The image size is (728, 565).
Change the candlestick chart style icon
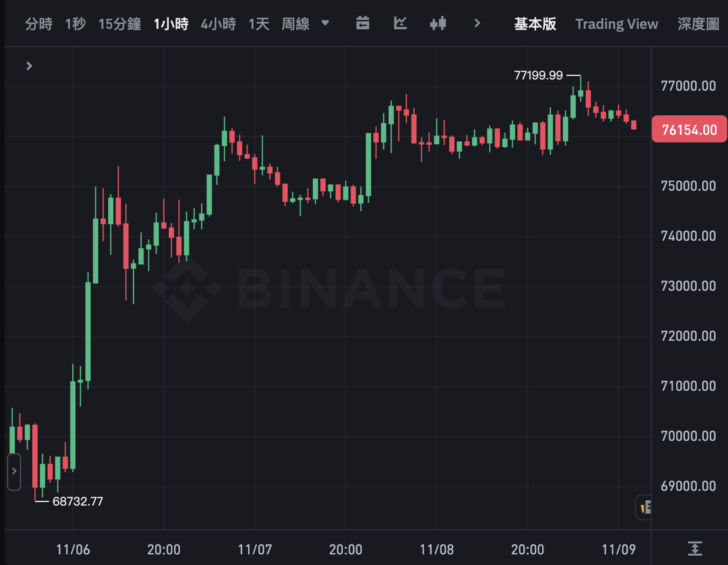tap(438, 24)
